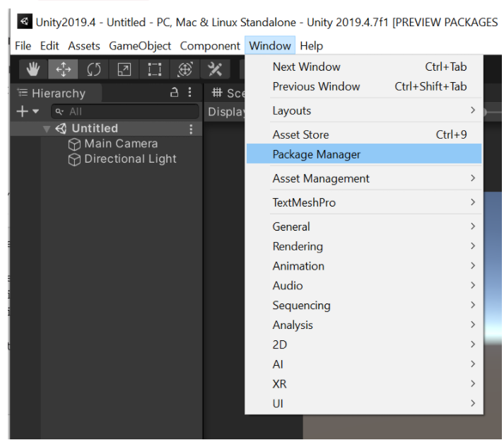Expand the Asset Management submenu
The width and height of the screenshot is (504, 445).
pos(364,178)
